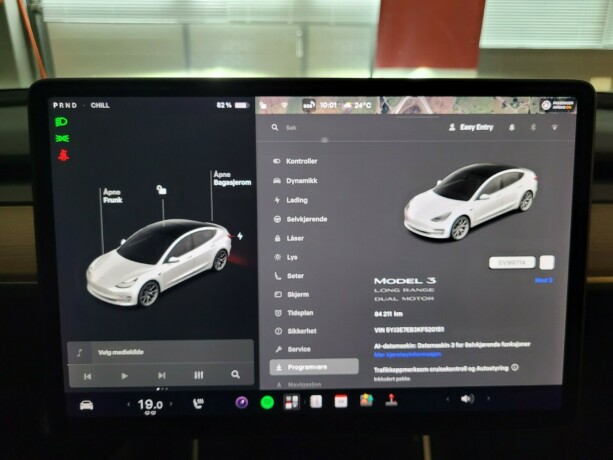Lower volume with left arrow
This screenshot has width=613, height=460.
coord(448,399)
